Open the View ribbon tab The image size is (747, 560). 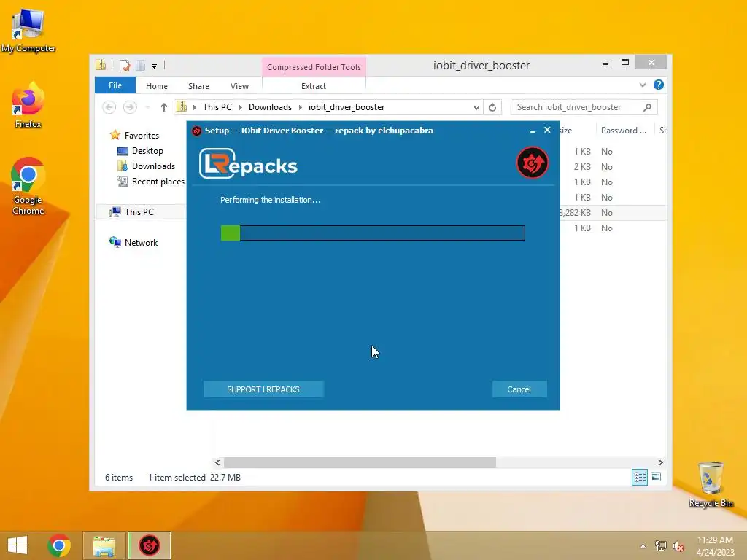point(239,86)
